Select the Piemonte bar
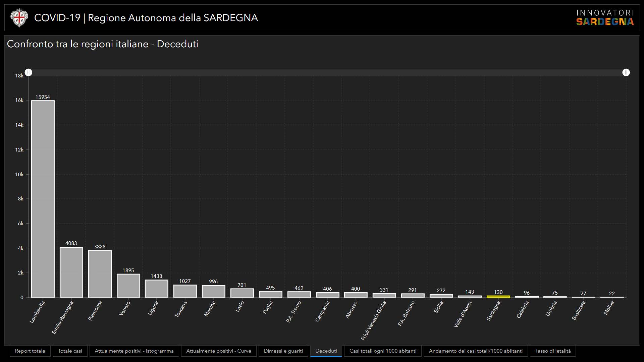This screenshot has width=644, height=362. (100, 274)
